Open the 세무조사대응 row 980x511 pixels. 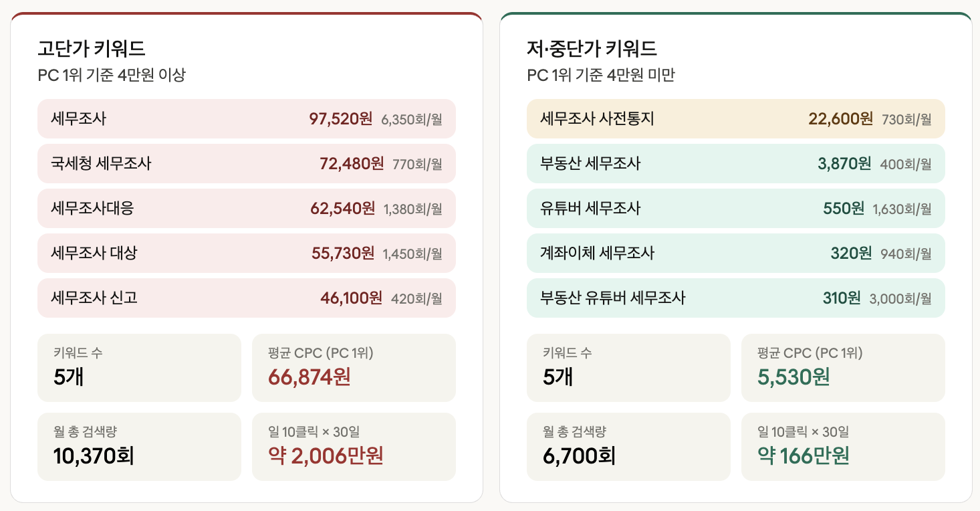pyautogui.click(x=246, y=209)
